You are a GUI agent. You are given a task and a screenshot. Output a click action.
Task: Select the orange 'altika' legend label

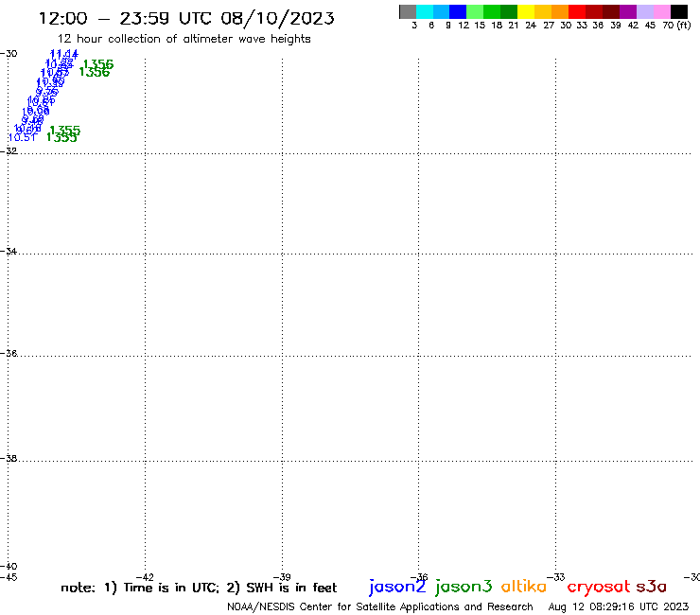click(x=524, y=587)
